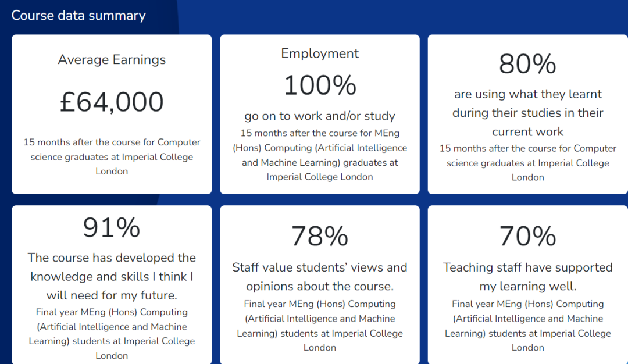This screenshot has width=628, height=364.
Task: Click the 78% statistic figure
Action: pyautogui.click(x=320, y=236)
